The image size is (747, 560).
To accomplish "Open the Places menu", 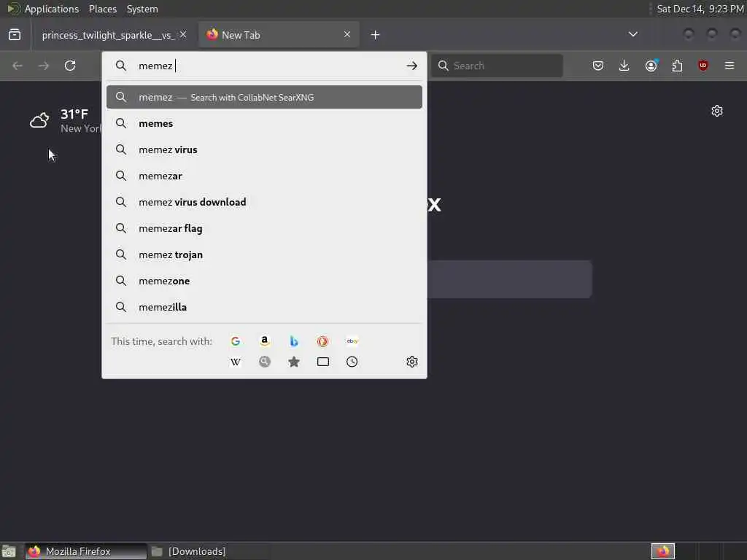I will pos(102,9).
